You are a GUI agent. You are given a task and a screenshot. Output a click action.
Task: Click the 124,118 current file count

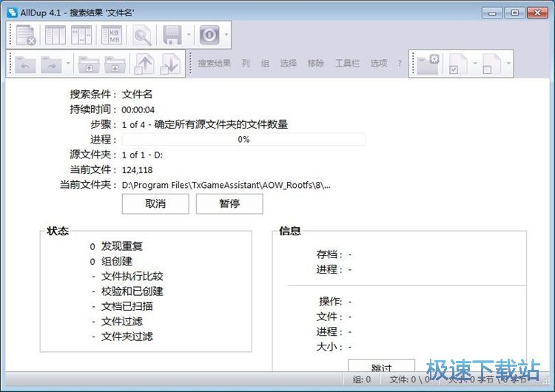[x=138, y=170]
